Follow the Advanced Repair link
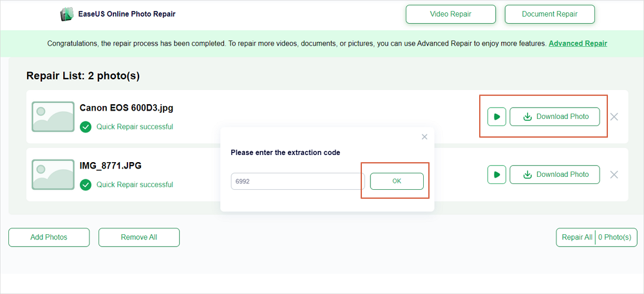The width and height of the screenshot is (644, 294). 578,44
